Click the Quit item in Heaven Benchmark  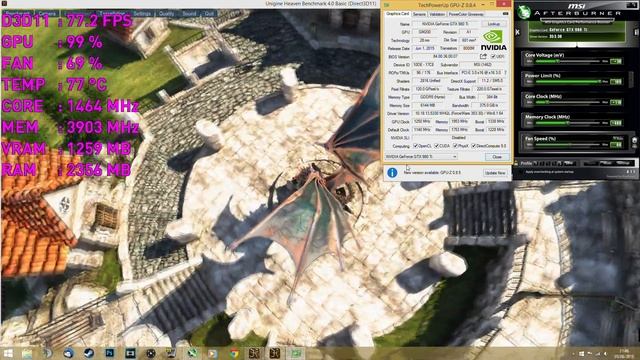[x=209, y=13]
